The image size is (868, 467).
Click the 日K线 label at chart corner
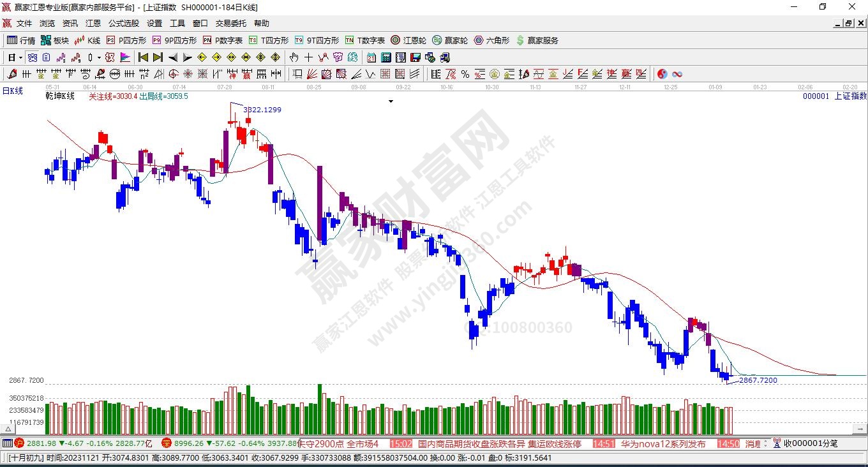[x=12, y=91]
